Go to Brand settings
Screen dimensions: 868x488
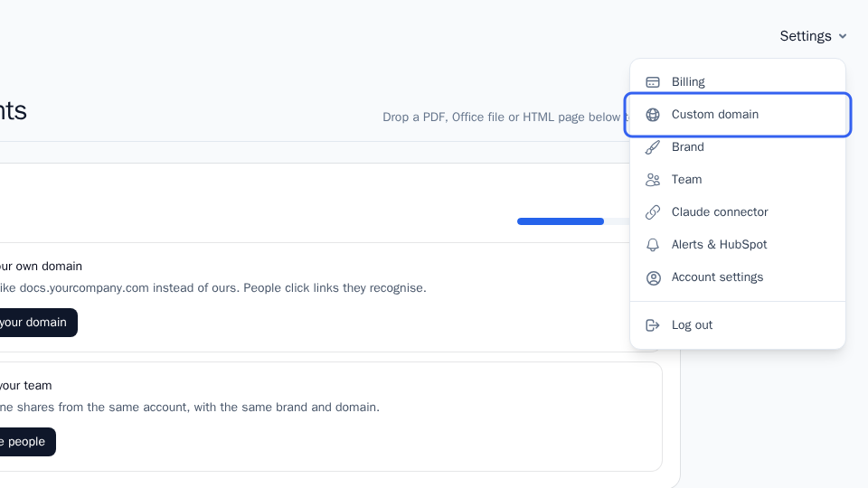(738, 147)
